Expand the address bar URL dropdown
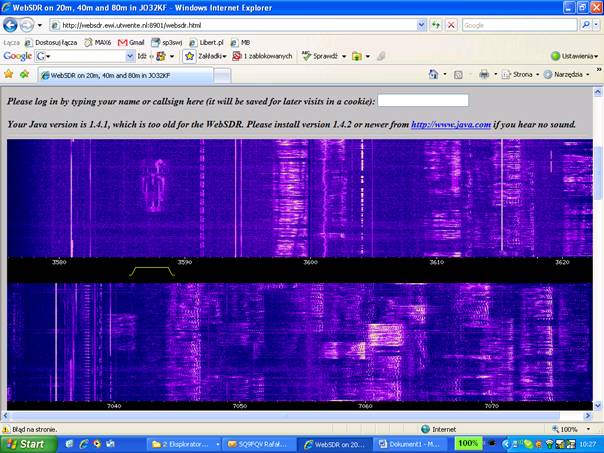This screenshot has width=604, height=453. pyautogui.click(x=421, y=25)
